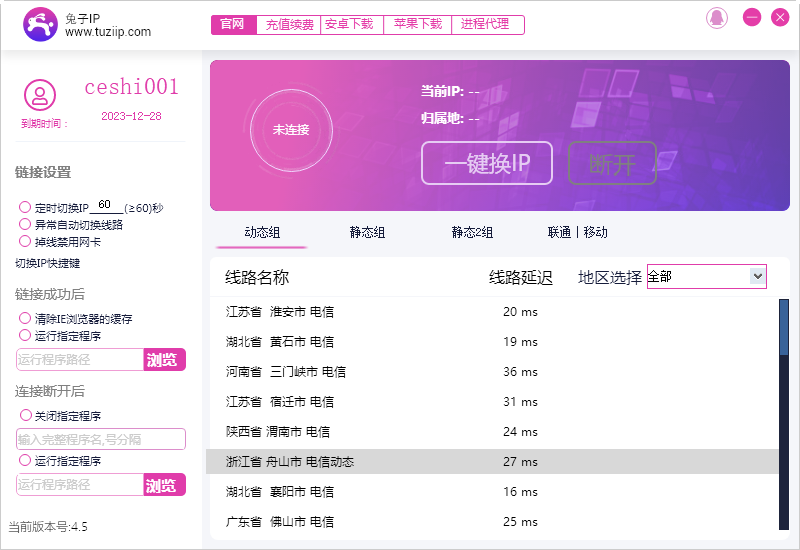Screen dimensions: 800x550
Task: Click the 断开 disconnect button
Action: [612, 163]
